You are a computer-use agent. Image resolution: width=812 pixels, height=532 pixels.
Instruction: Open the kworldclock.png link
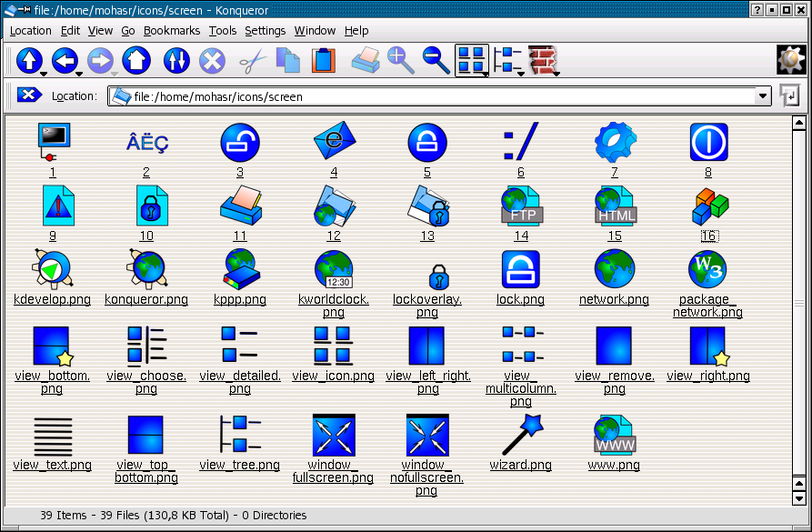point(334,306)
